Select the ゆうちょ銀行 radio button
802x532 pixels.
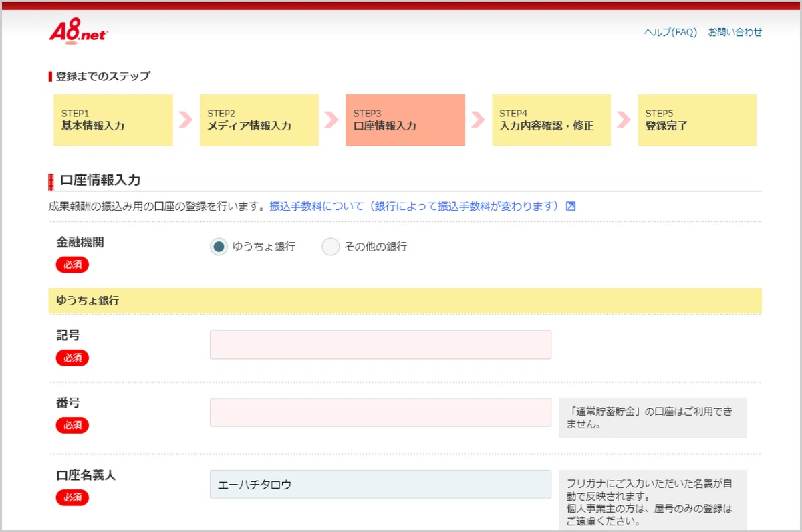219,247
